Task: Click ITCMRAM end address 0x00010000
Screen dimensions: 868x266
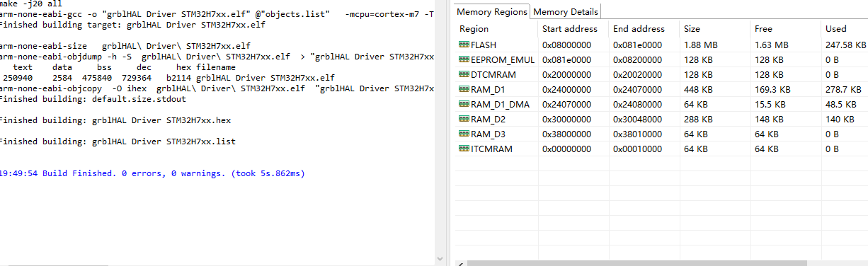Action: tap(637, 149)
